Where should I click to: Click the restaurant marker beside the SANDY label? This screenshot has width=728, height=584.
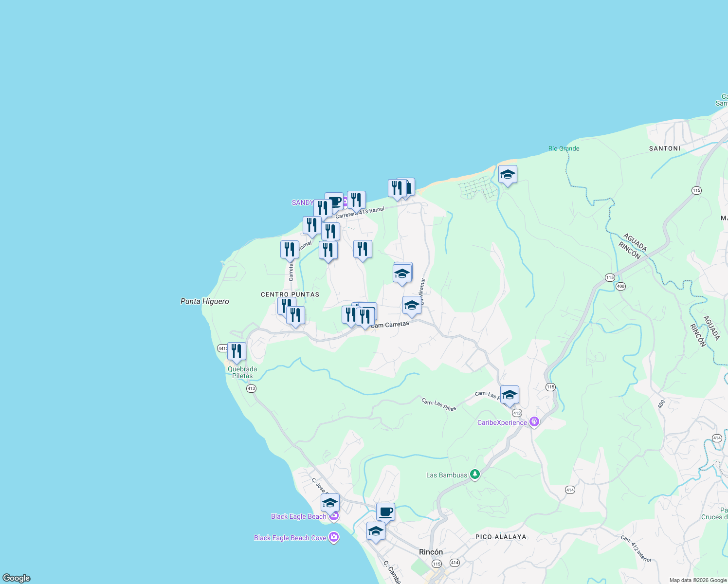tap(323, 207)
